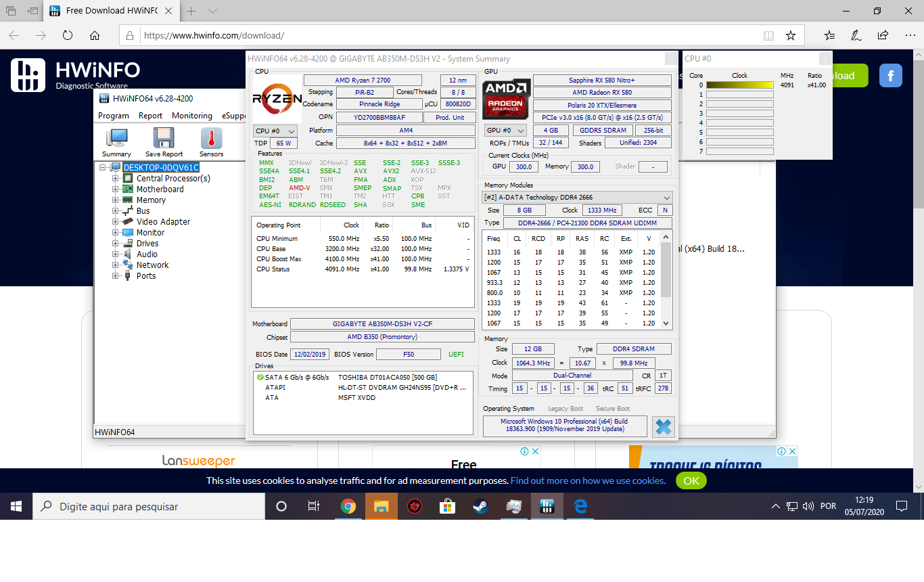Collapse the DESKTOP-0DQV61C root node
924x582 pixels.
point(103,168)
